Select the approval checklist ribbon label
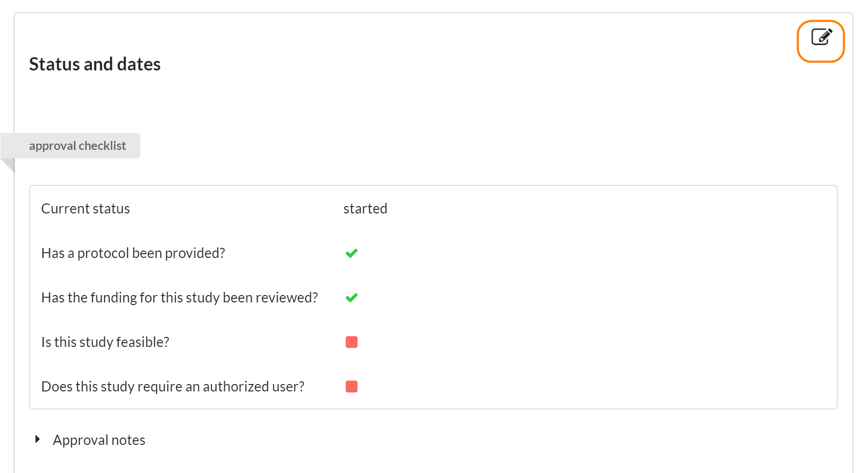This screenshot has height=473, width=868. click(x=77, y=146)
